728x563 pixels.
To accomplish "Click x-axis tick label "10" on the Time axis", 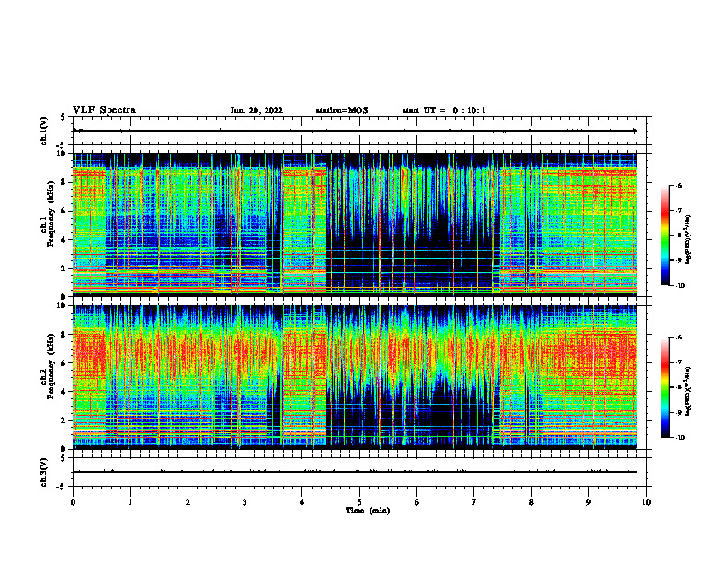I will tap(646, 502).
